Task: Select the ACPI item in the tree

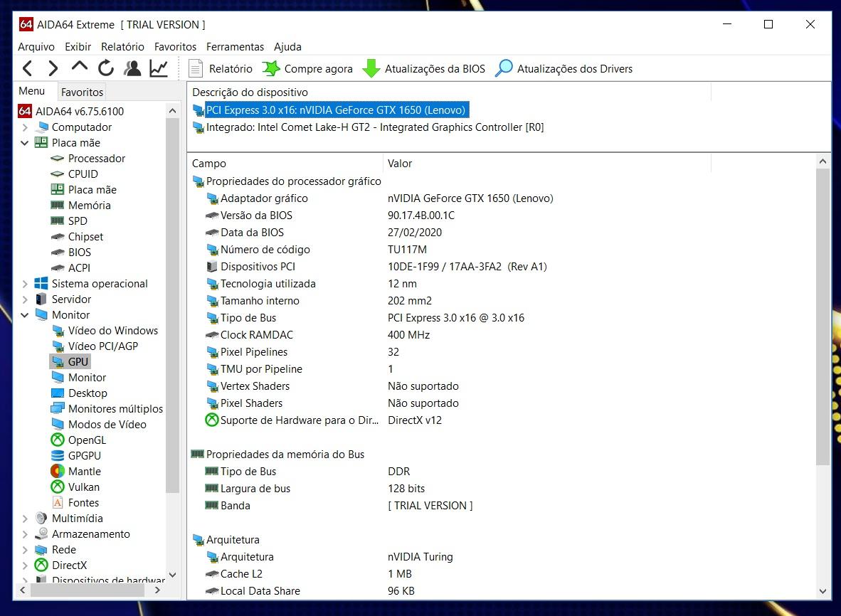Action: tap(79, 267)
